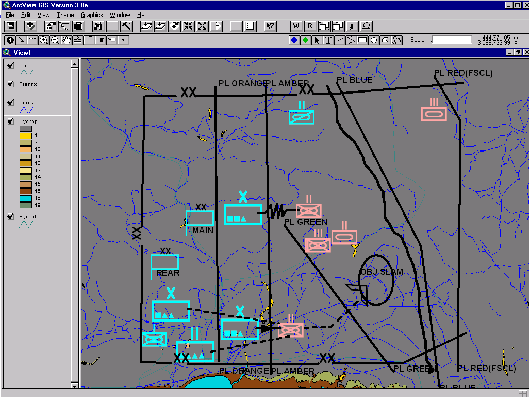
Task: Select the Identify tool
Action: coord(10,40)
